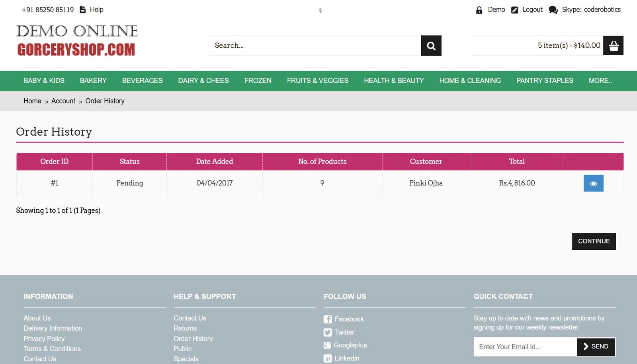Go to Home breadcrumb

32,101
